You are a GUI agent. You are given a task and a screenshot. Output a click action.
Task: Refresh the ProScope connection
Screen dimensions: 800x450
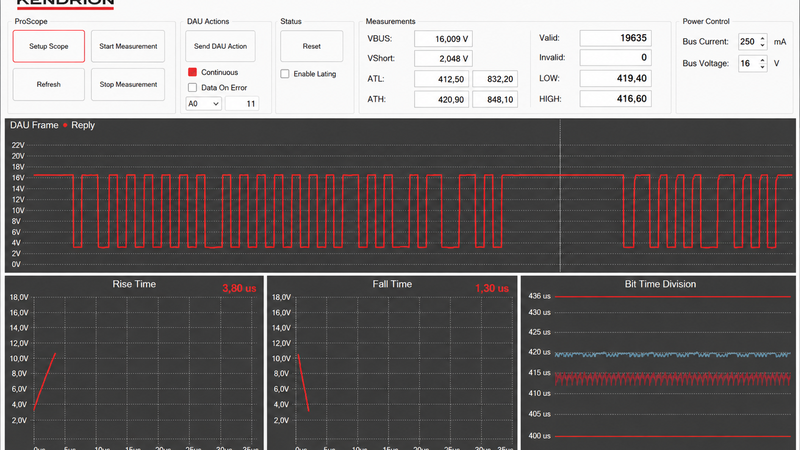pos(48,85)
